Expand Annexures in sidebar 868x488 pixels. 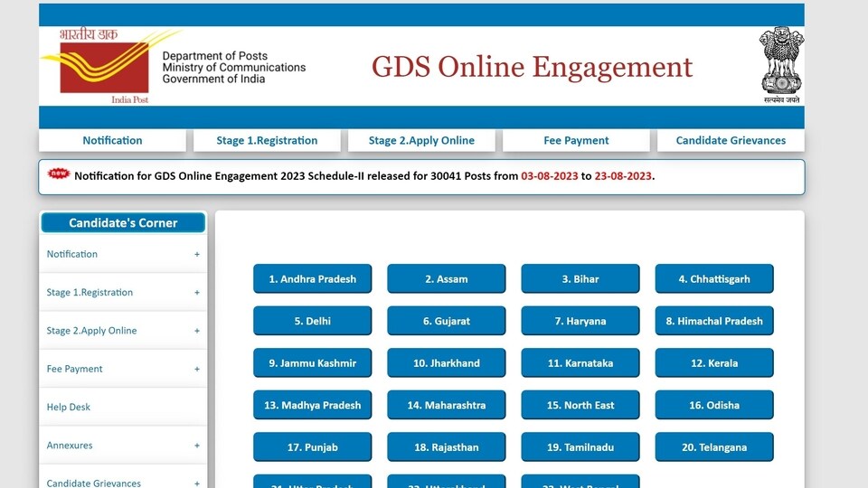(x=123, y=445)
